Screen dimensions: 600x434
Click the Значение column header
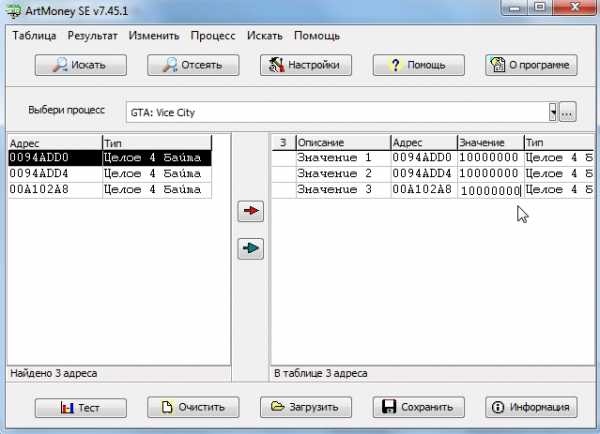[x=490, y=143]
